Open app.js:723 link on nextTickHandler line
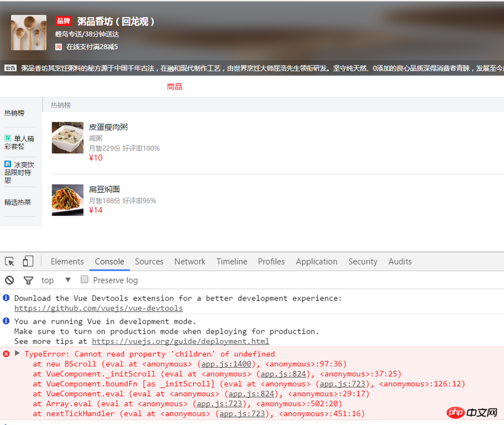The image size is (504, 425). click(242, 414)
